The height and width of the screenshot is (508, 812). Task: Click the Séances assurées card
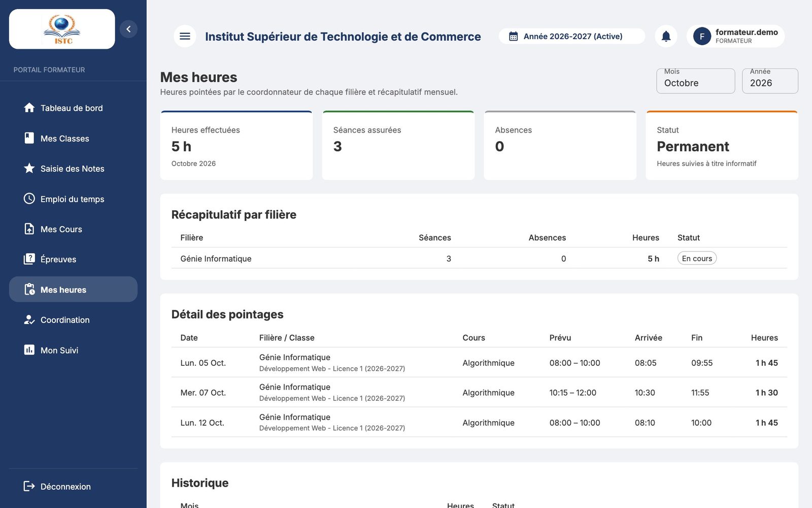pyautogui.click(x=398, y=145)
